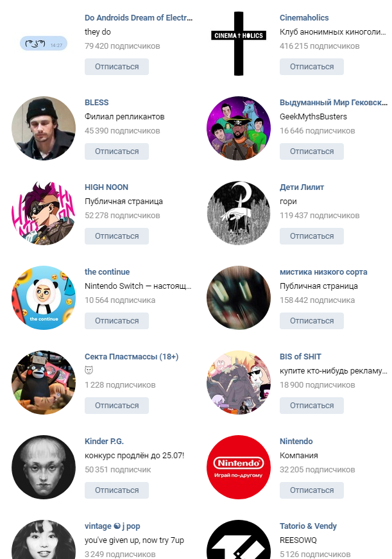Viewport: 392px width, 559px height.
Task: Open the мистика низкого сорта blurry avatar
Action: point(239,298)
